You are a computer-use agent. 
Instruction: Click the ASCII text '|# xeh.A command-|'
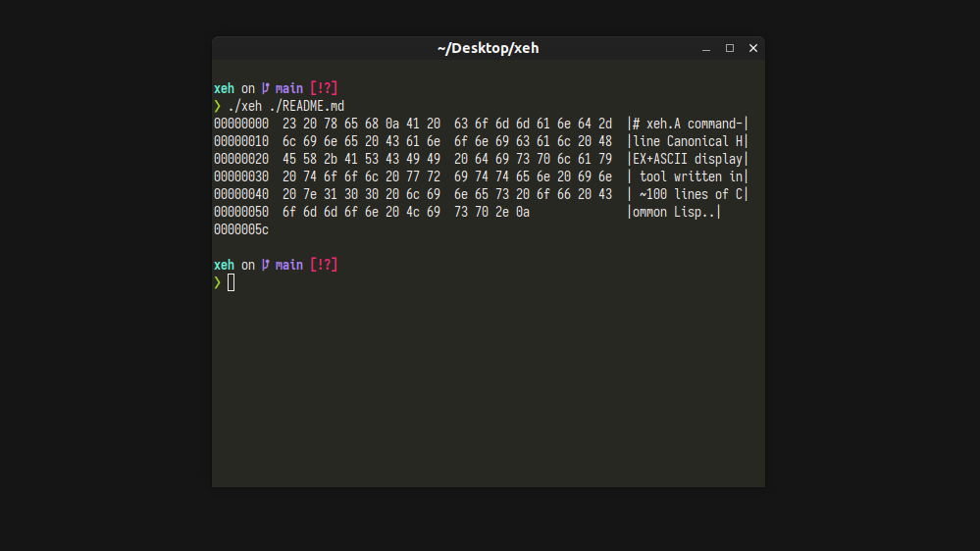coord(688,124)
